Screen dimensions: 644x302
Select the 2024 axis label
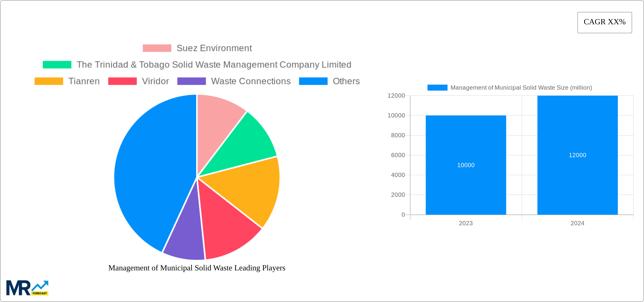pos(577,223)
